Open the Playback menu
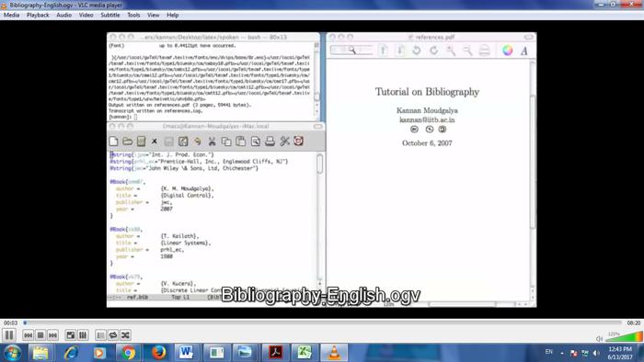 (x=38, y=16)
